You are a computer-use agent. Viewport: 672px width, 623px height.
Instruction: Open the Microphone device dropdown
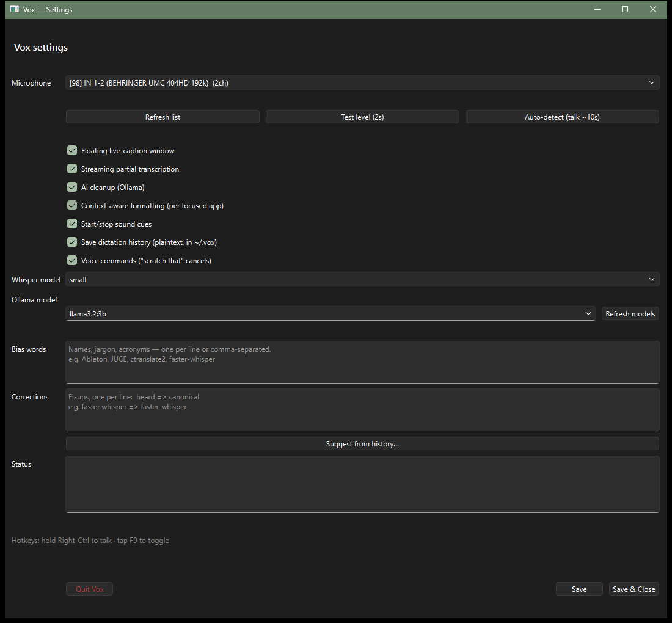coord(362,82)
